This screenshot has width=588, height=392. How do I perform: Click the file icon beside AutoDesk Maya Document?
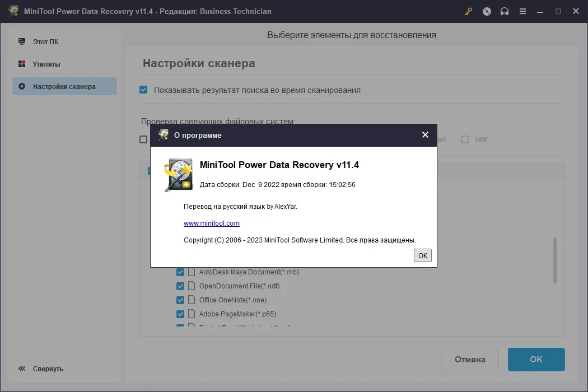click(x=192, y=272)
